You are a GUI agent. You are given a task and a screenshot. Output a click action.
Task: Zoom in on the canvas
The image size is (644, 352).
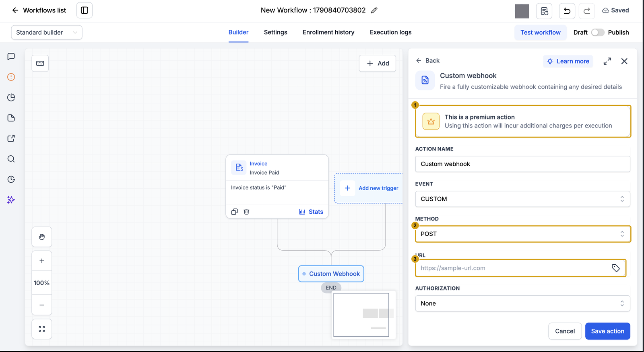[x=42, y=261]
